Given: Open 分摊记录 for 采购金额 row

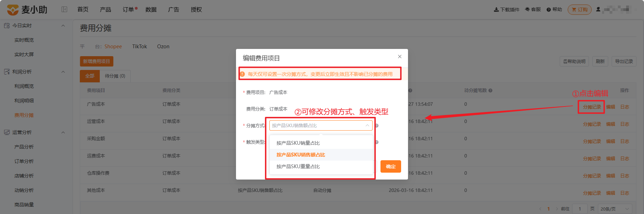Looking at the screenshot, I should [592, 142].
